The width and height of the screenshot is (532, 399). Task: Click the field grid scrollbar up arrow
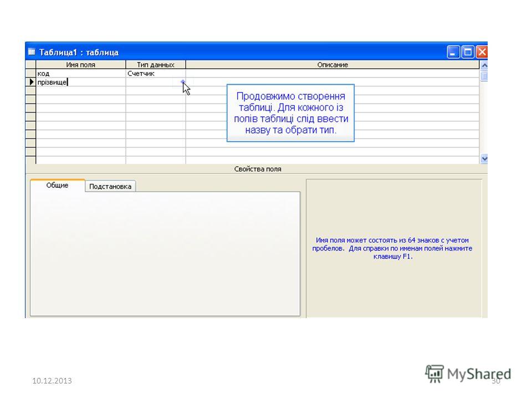point(484,65)
